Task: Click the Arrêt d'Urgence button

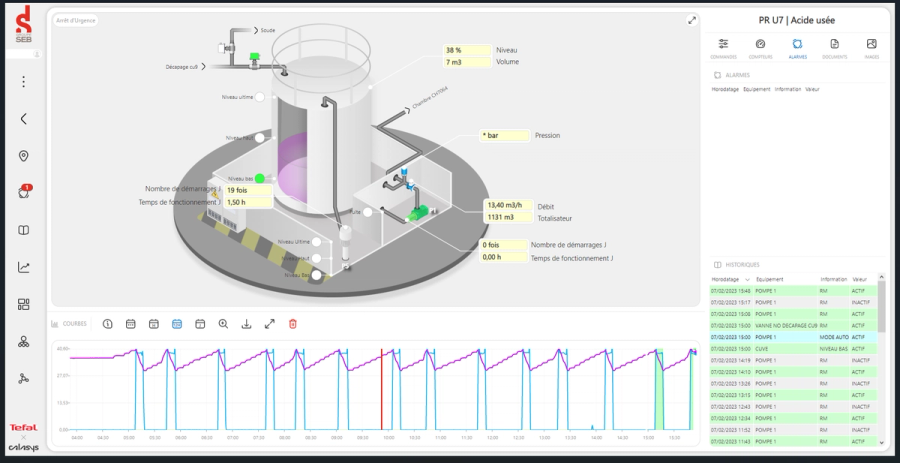Action: (x=76, y=21)
